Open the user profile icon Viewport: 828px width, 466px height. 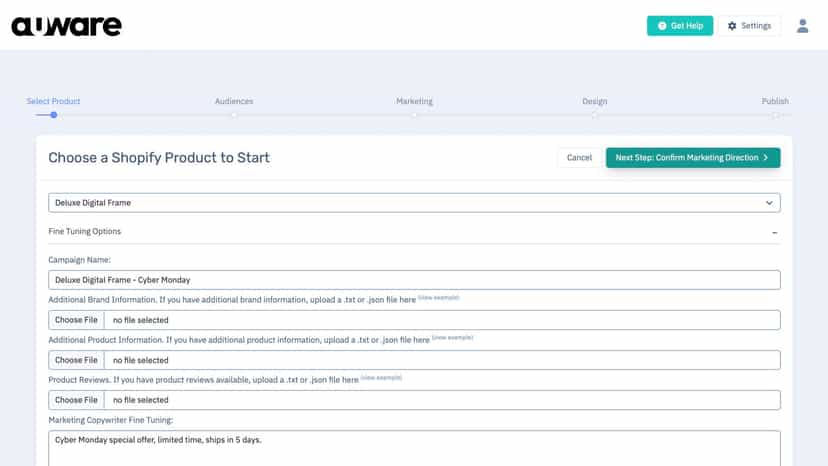point(802,26)
